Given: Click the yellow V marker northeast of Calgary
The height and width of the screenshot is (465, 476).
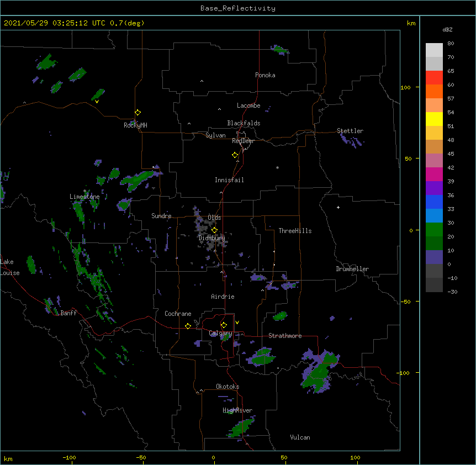Looking at the screenshot, I should point(237,323).
